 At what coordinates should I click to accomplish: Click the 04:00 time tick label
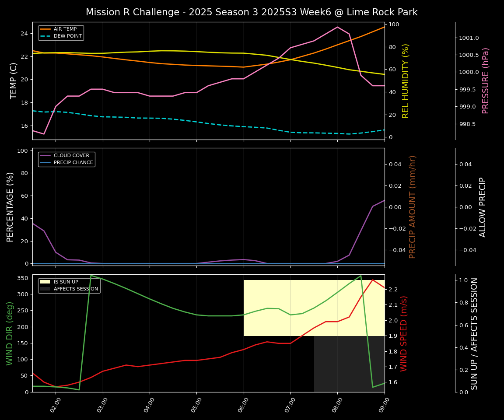point(150,404)
